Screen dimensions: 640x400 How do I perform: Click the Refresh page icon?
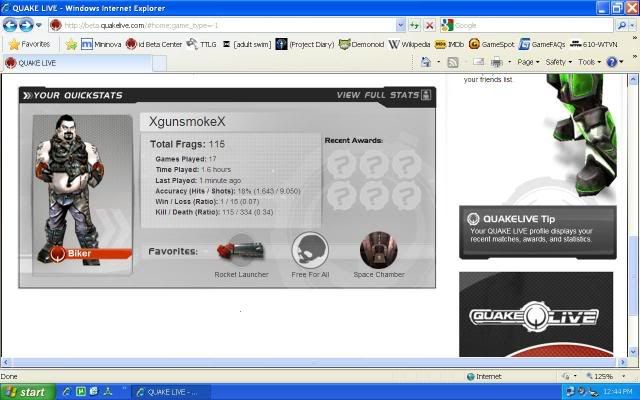click(x=413, y=25)
